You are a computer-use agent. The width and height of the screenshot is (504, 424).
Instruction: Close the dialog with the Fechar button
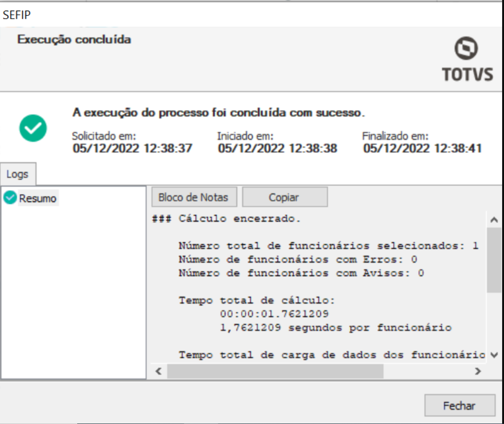point(460,405)
